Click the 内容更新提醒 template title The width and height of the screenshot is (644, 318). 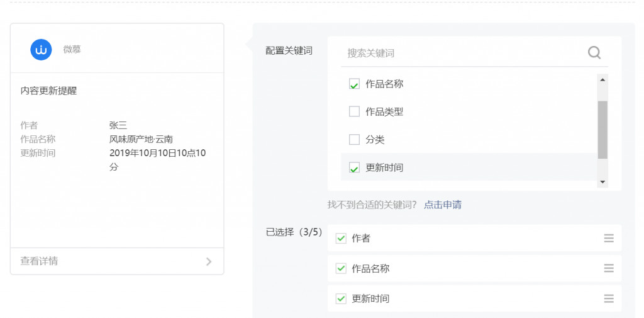[x=48, y=91]
